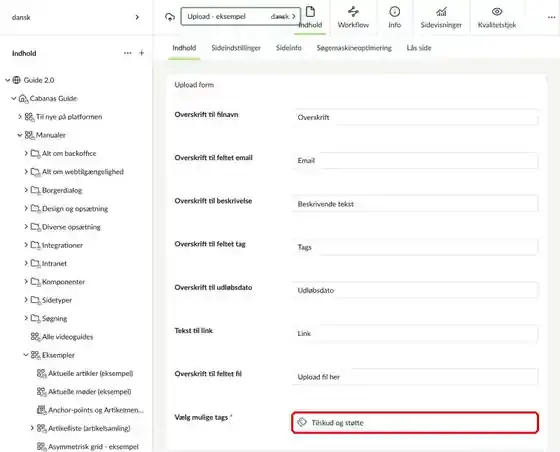Image resolution: width=560 pixels, height=452 pixels.
Task: Click the Alle videoguides node icon
Action: coord(35,337)
